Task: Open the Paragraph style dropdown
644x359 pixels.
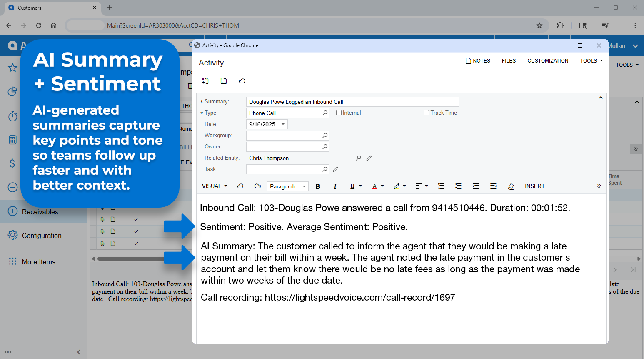Action: 287,186
